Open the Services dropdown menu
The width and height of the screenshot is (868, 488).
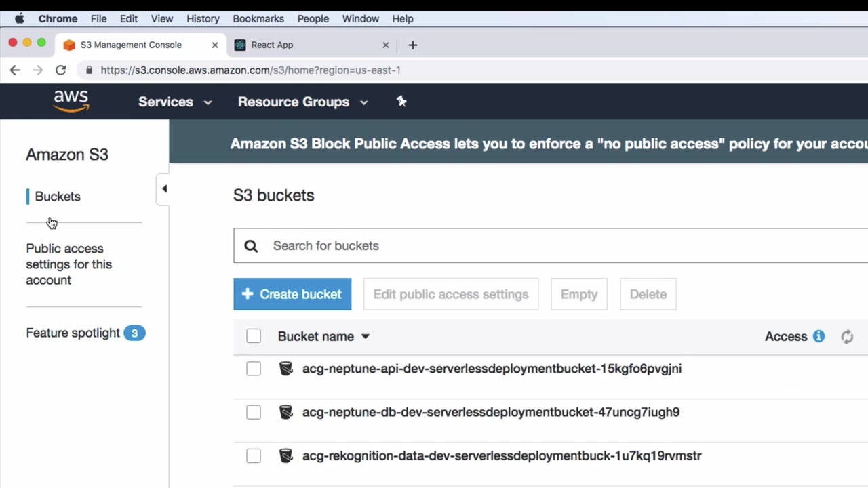[x=174, y=102]
